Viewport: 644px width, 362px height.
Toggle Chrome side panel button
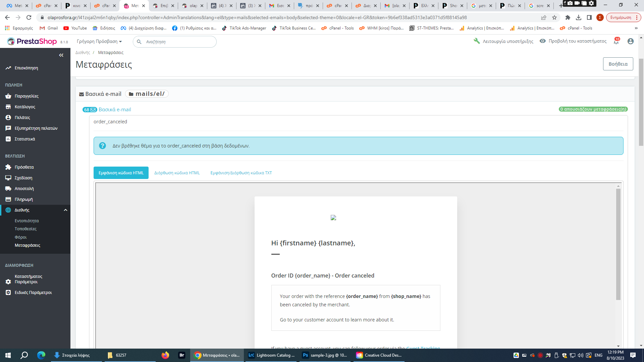pos(589,17)
